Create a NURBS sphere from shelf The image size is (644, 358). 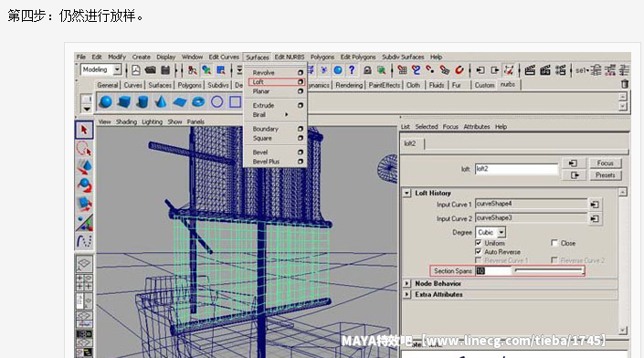pyautogui.click(x=106, y=101)
